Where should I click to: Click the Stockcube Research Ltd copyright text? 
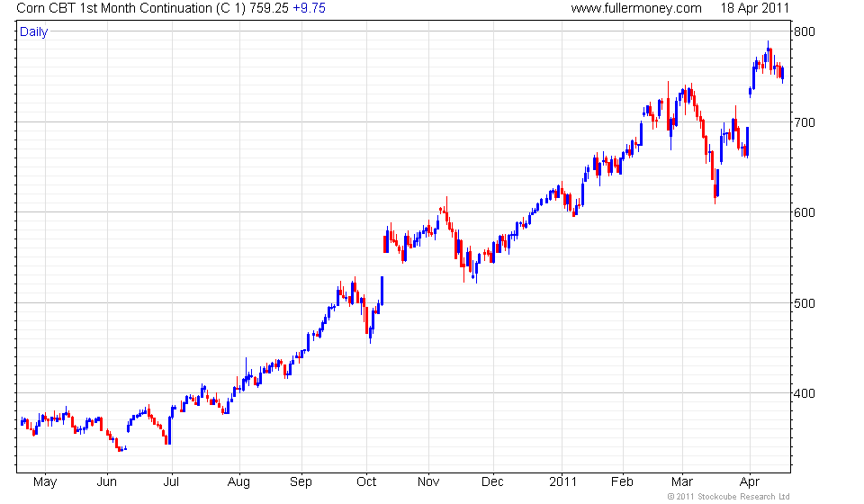coord(728,496)
